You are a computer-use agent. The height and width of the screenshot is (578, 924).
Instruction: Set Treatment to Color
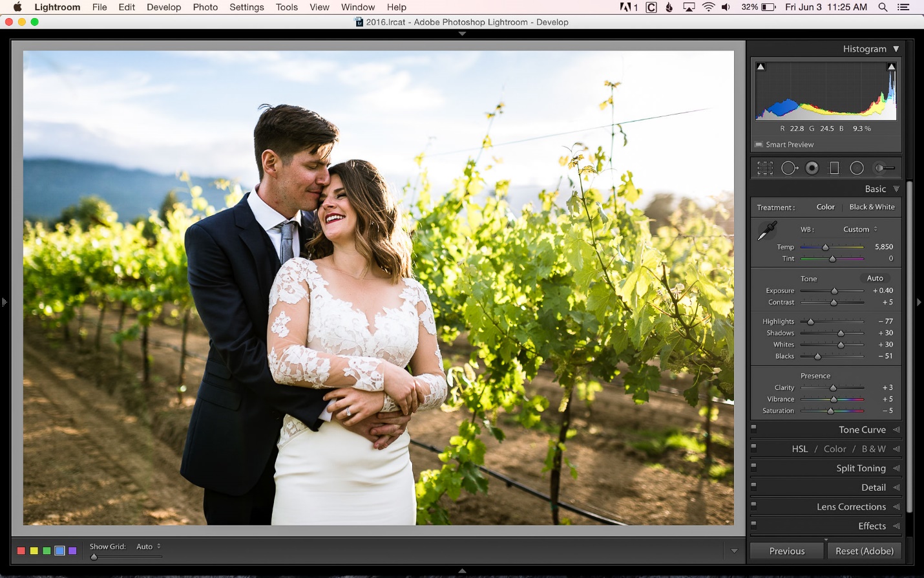(x=825, y=207)
